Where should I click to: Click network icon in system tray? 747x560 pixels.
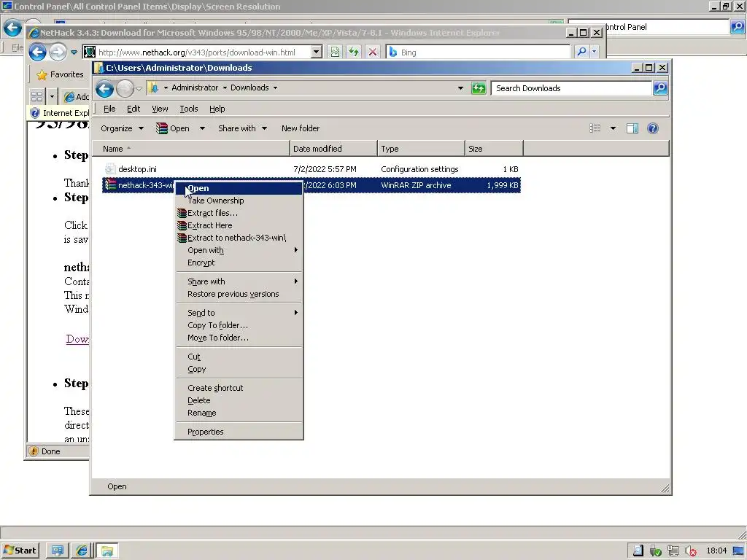click(673, 551)
